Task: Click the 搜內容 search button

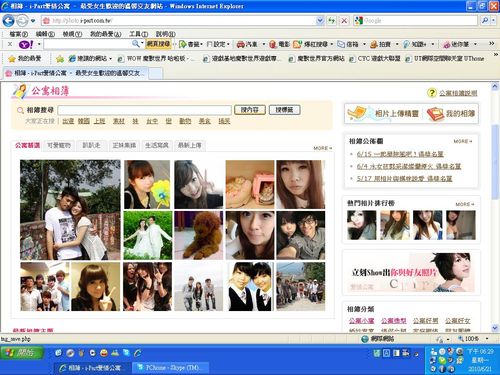Action: pos(250,110)
